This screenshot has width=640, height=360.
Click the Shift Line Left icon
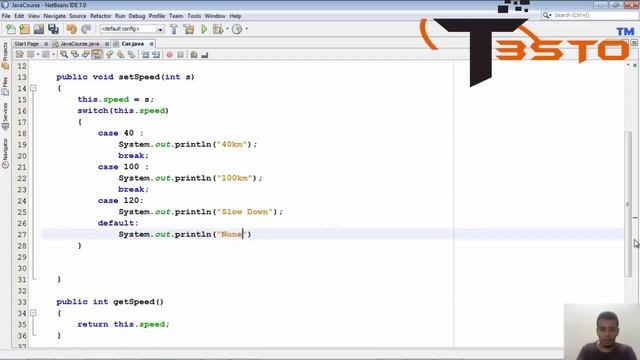click(145, 55)
